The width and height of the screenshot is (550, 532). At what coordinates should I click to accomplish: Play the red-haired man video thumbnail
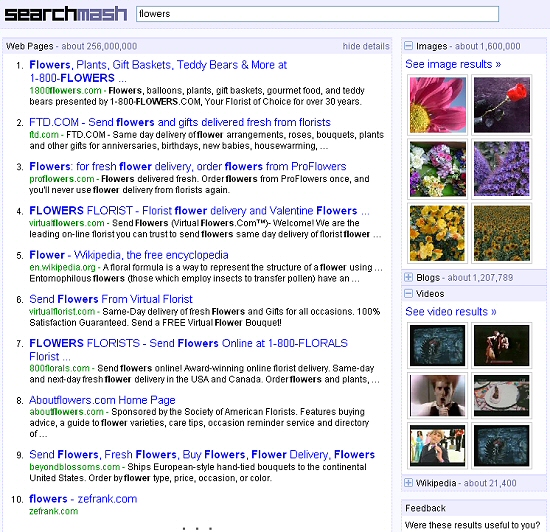pyautogui.click(x=437, y=396)
